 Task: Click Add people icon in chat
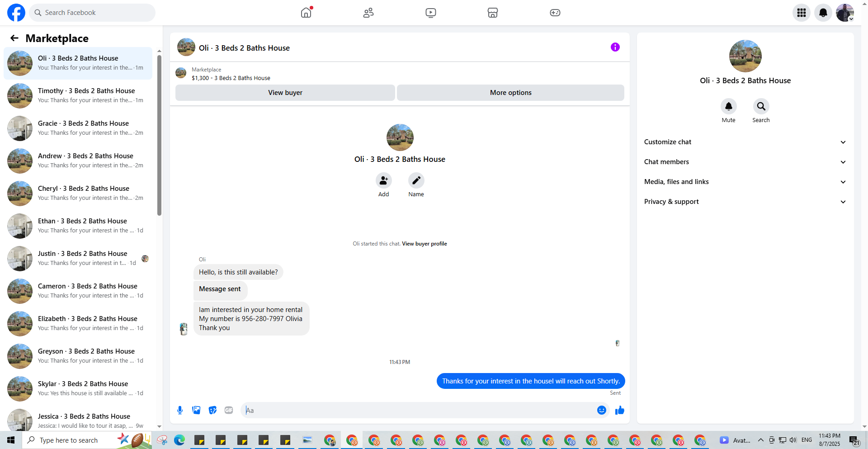tap(384, 180)
